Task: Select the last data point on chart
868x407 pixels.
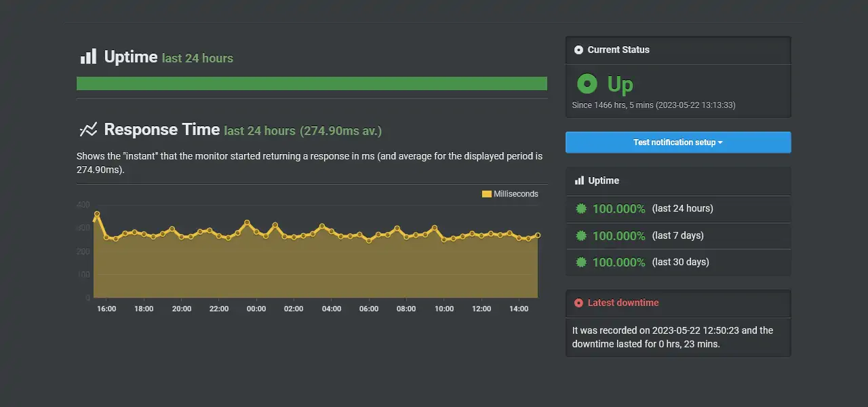Action: [538, 235]
